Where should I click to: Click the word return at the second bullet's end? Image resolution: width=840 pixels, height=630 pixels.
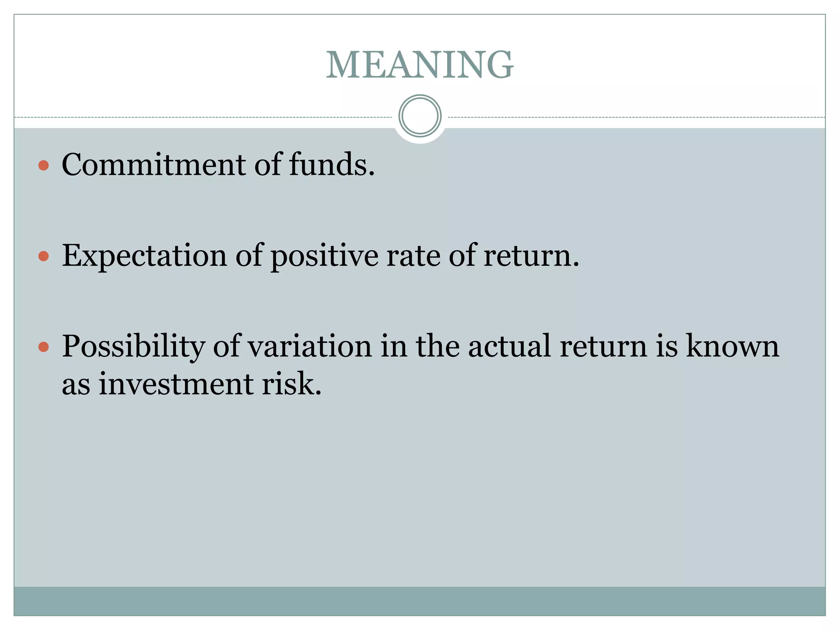[x=532, y=256]
